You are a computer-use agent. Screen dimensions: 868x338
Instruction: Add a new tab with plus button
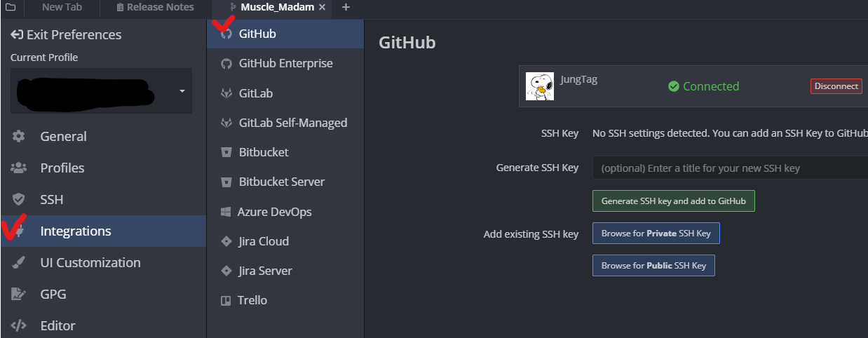[x=346, y=8]
